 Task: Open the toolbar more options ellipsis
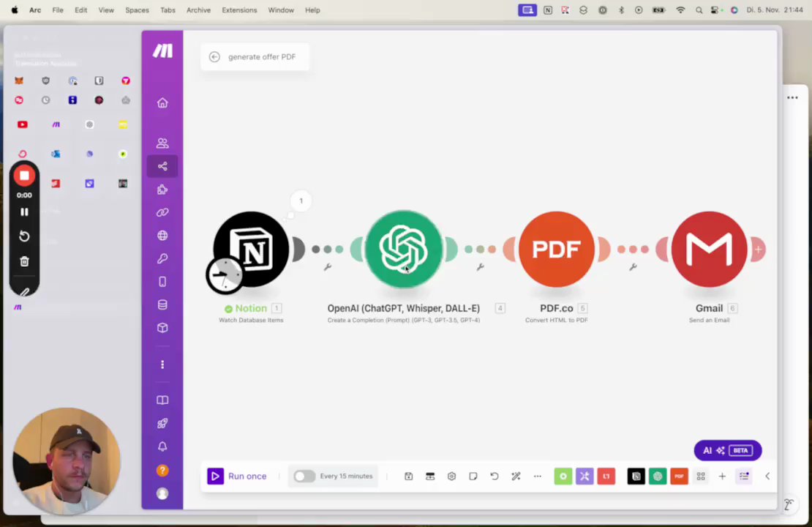538,476
